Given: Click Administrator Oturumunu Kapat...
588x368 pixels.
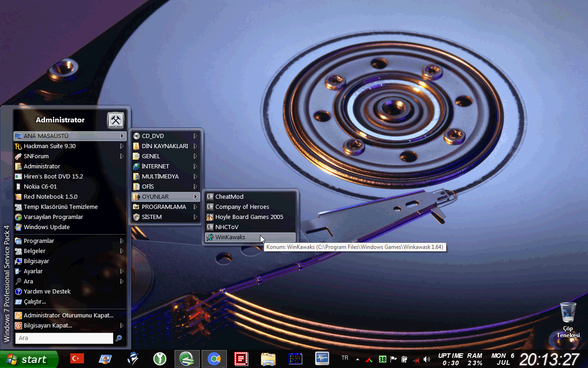Looking at the screenshot, I should click(x=70, y=316).
